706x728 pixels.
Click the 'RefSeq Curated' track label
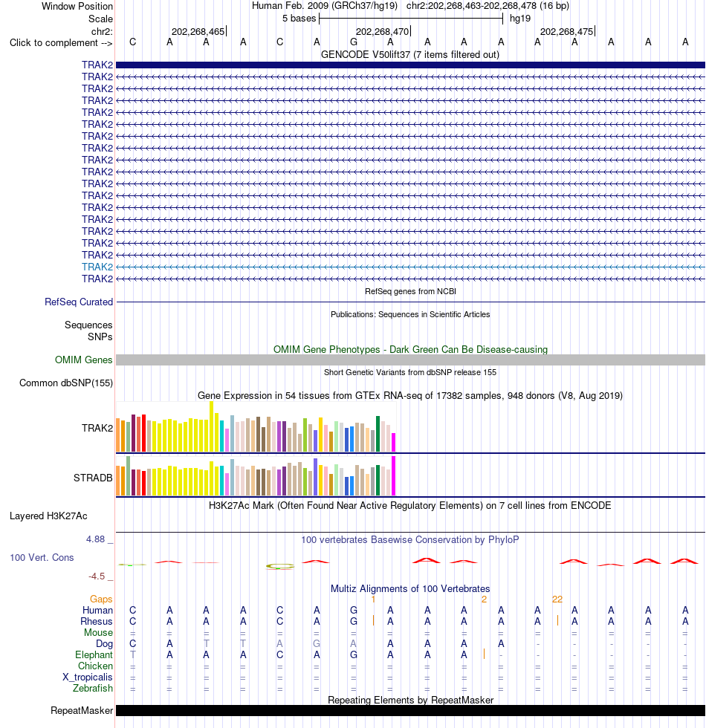tap(79, 302)
